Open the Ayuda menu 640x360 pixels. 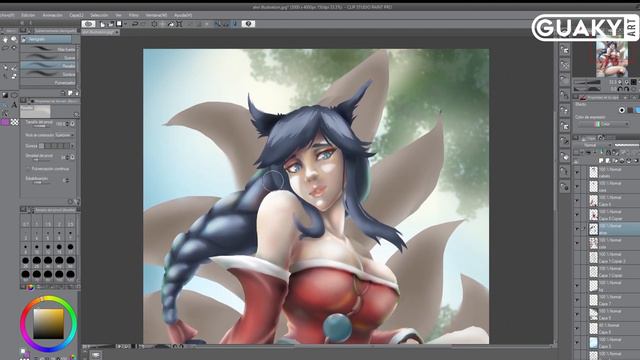pos(183,15)
